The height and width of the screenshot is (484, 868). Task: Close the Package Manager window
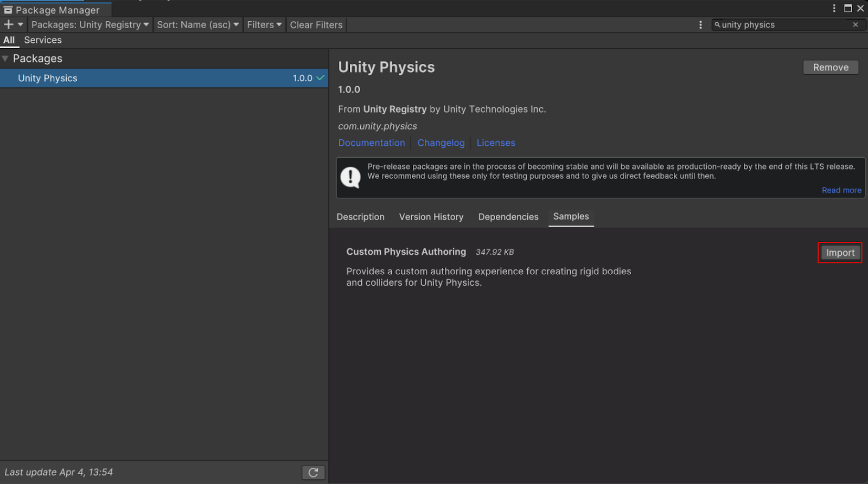(860, 8)
